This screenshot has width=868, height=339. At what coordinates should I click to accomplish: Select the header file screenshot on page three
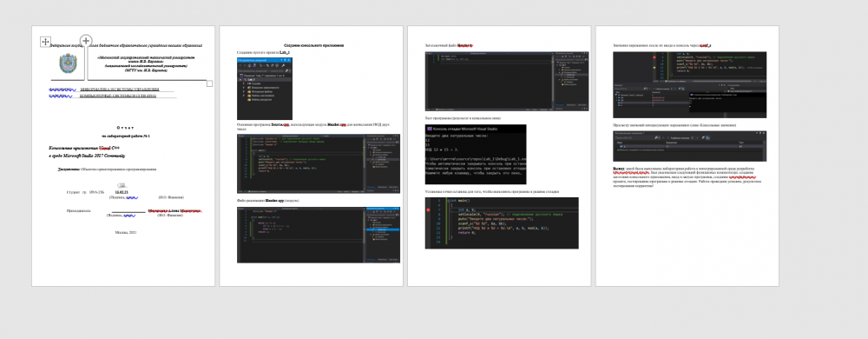point(507,82)
